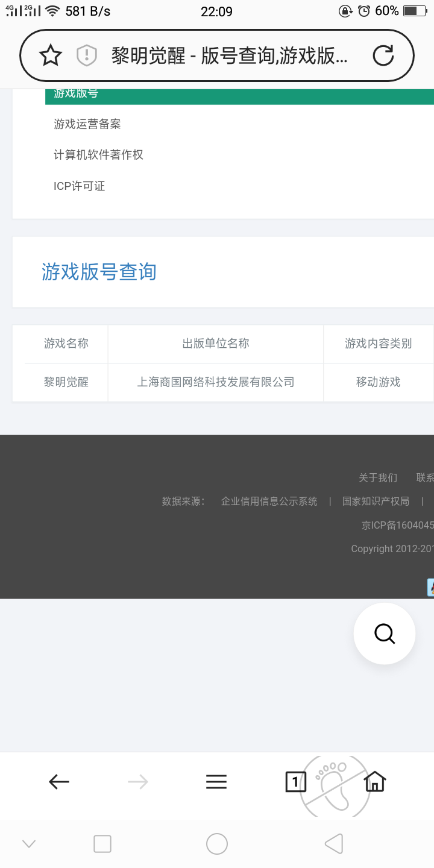
Task: Open 游戏运营备案 menu item
Action: tap(87, 124)
